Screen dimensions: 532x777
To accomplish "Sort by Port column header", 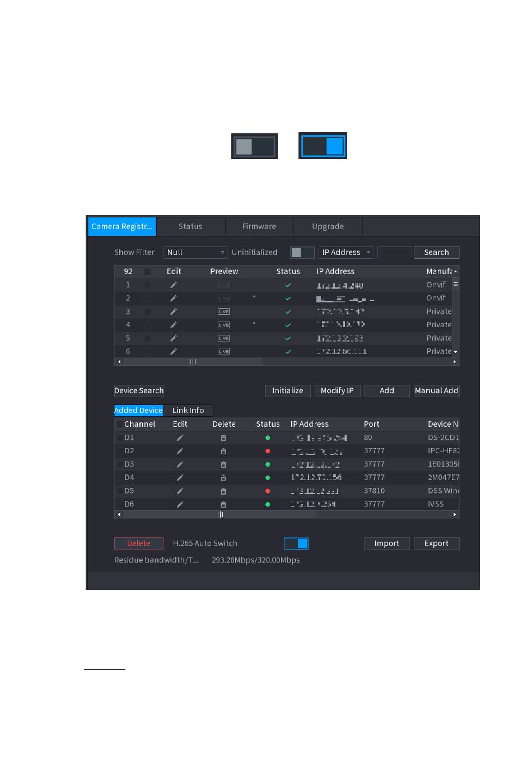I will [372, 425].
